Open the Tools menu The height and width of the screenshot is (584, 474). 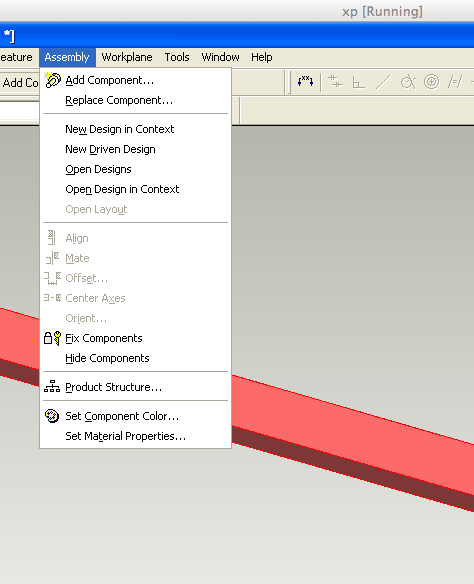[177, 57]
